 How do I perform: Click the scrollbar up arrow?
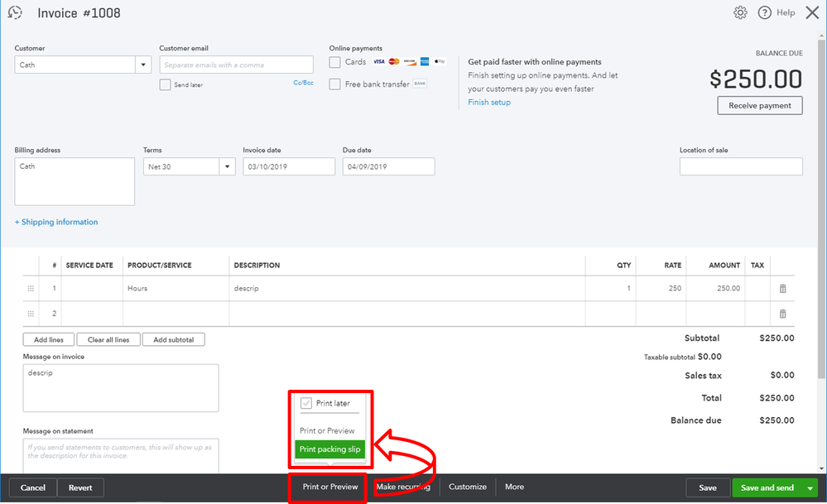821,36
